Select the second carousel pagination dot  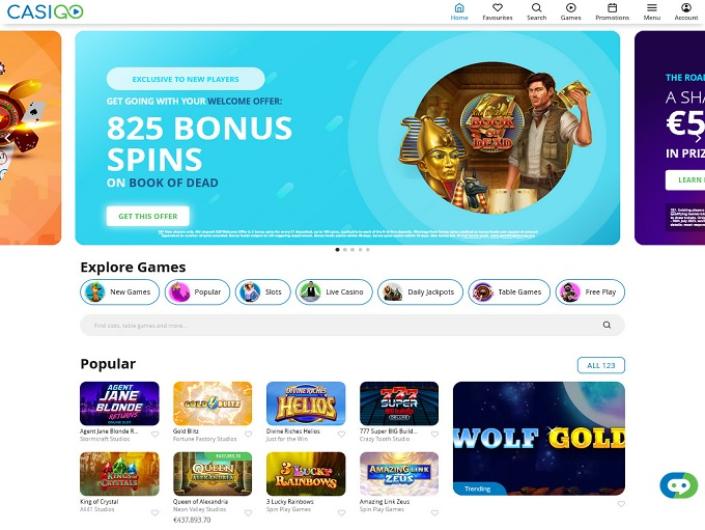pos(345,249)
